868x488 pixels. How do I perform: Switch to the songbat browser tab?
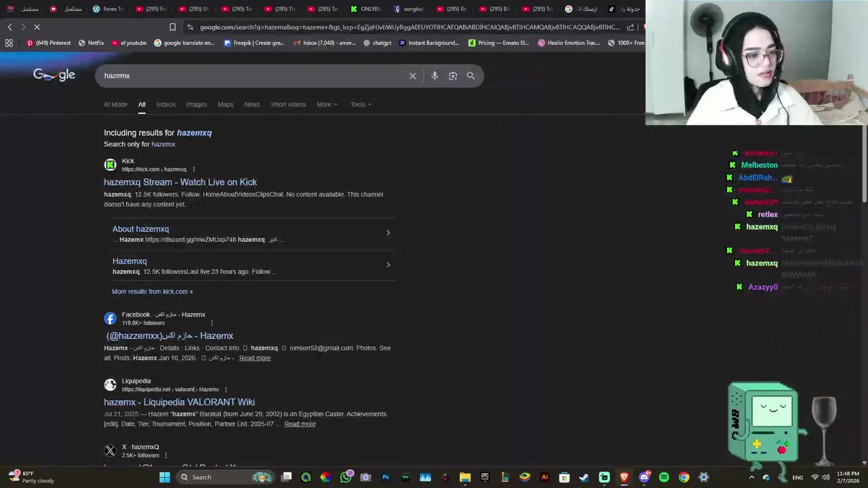[409, 9]
